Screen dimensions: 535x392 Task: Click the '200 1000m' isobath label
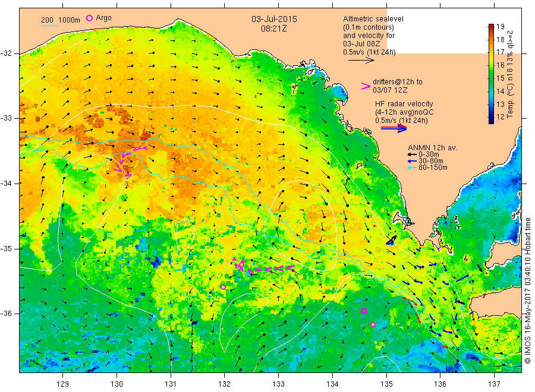click(x=61, y=20)
